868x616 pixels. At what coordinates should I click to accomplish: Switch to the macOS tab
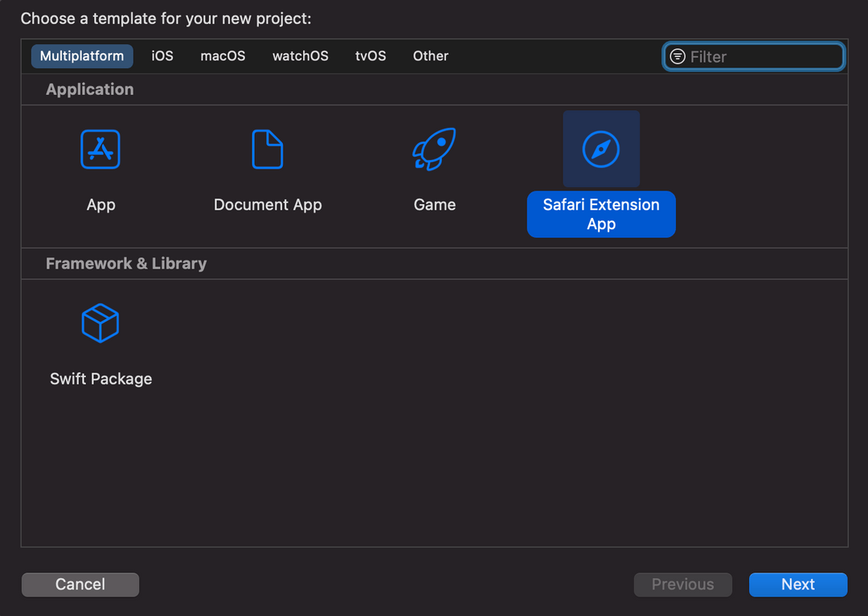(222, 56)
